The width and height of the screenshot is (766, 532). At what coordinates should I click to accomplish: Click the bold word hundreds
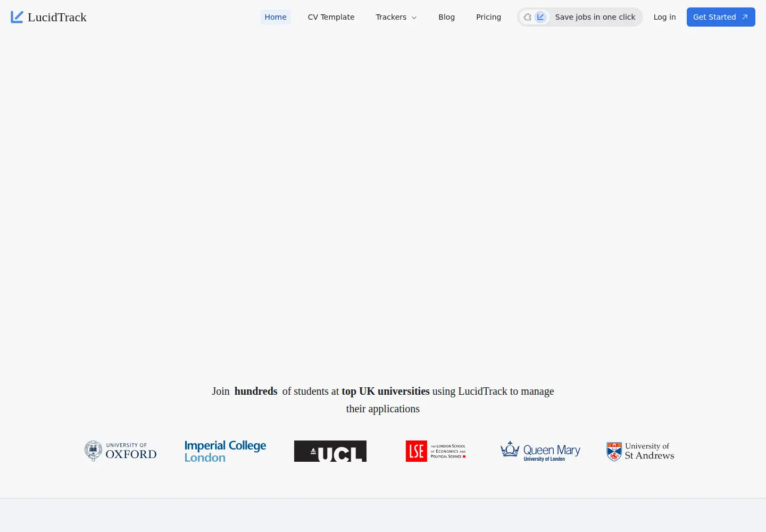pos(256,391)
